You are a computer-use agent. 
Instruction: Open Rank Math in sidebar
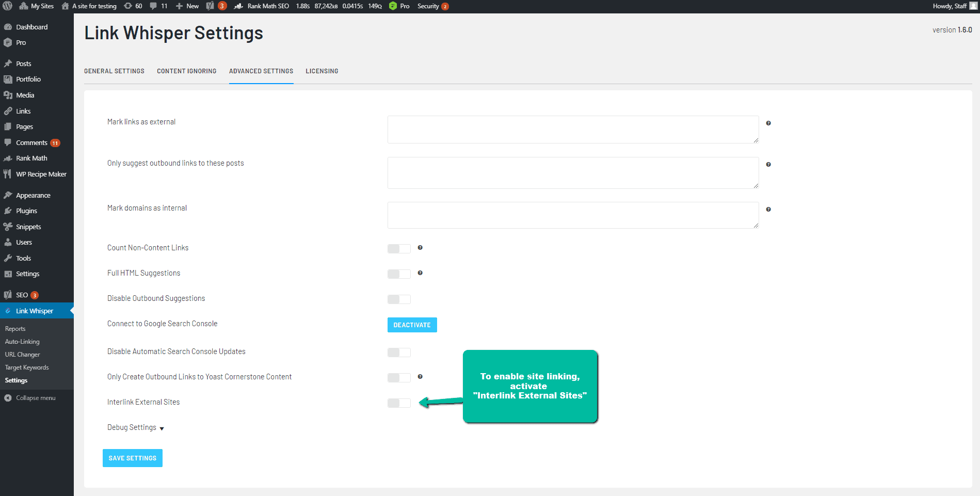point(37,158)
